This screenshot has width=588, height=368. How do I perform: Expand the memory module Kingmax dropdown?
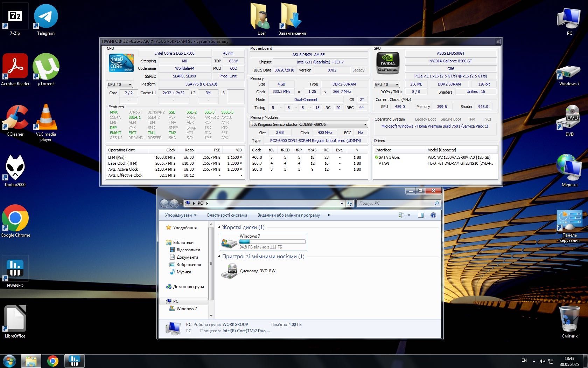pyautogui.click(x=309, y=124)
